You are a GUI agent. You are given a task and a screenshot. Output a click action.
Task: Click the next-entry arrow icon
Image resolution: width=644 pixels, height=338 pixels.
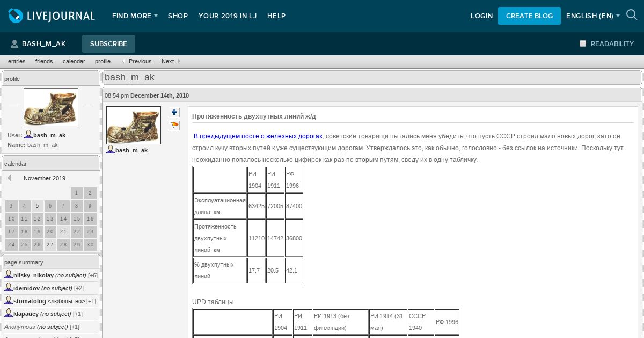click(179, 61)
